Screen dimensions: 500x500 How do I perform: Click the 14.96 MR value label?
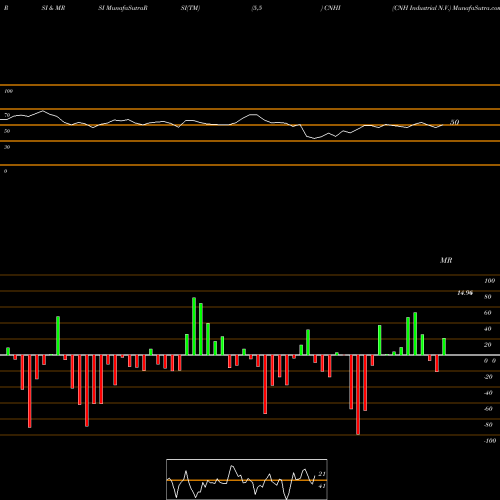465,293
